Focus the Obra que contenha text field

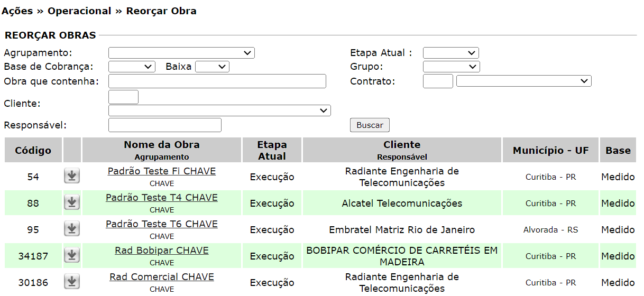pyautogui.click(x=217, y=81)
